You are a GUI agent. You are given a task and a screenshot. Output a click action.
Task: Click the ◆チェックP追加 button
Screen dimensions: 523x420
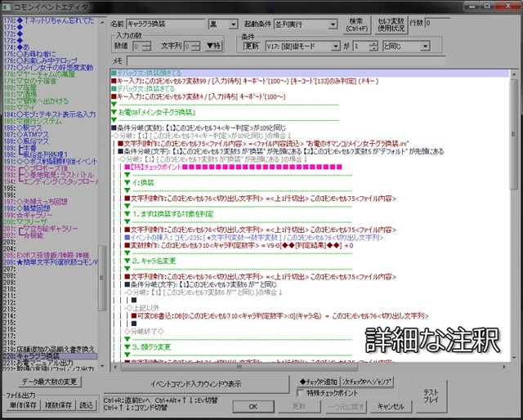click(x=319, y=382)
